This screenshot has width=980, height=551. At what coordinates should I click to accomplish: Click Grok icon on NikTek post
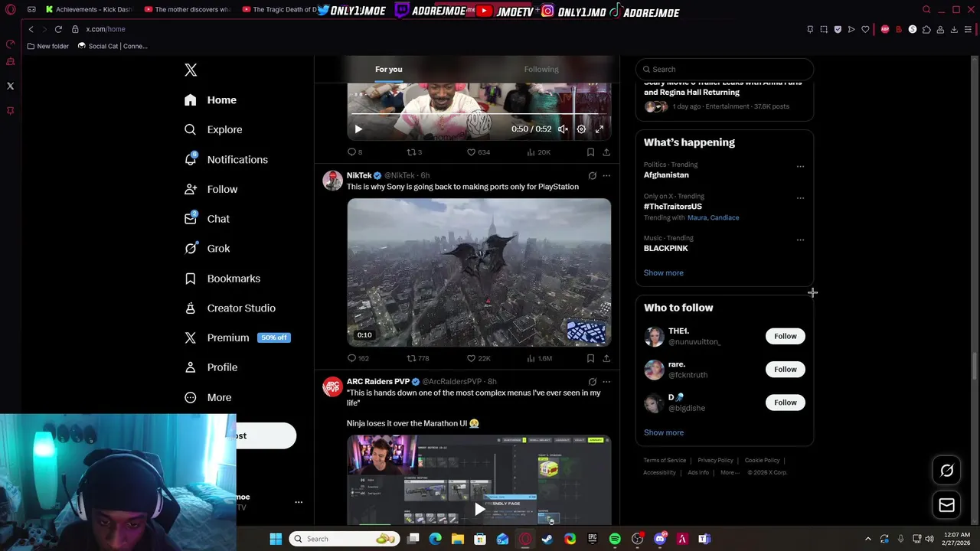click(592, 176)
